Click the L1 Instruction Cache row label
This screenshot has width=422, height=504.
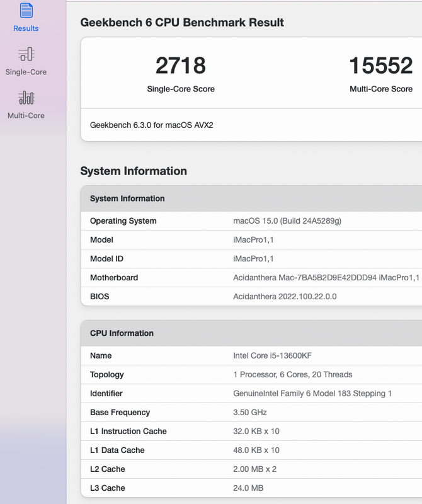(128, 432)
